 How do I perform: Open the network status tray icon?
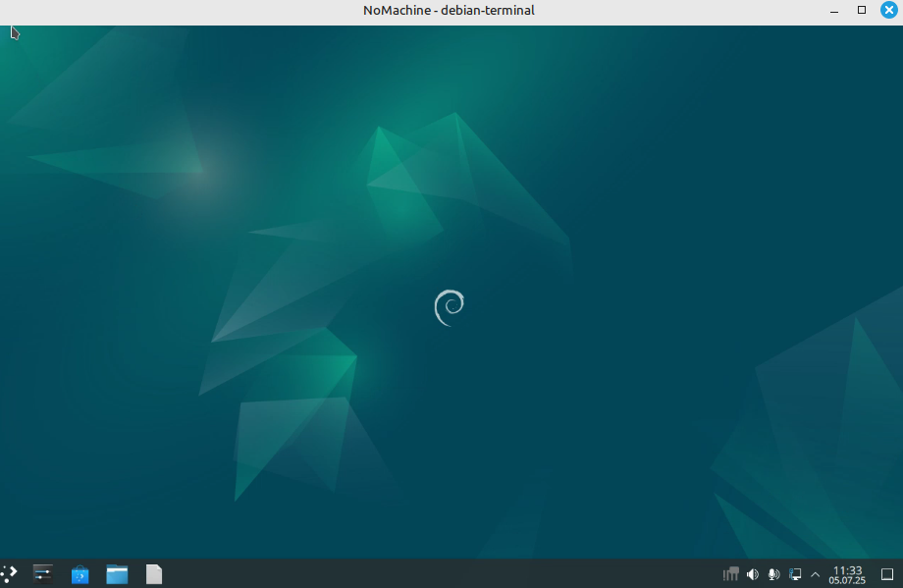click(x=730, y=574)
